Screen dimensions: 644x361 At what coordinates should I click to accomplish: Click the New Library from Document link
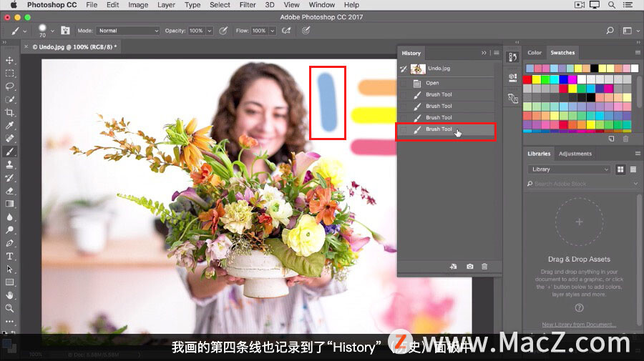[x=579, y=325]
